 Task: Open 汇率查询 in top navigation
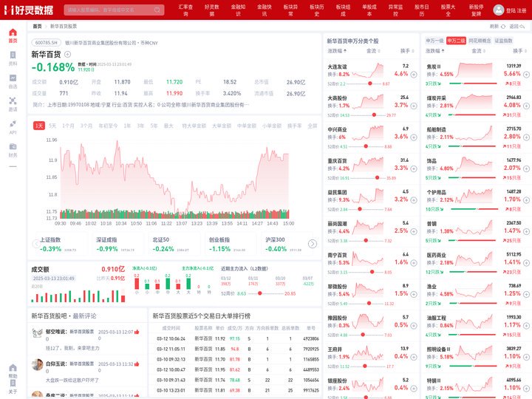pos(185,10)
